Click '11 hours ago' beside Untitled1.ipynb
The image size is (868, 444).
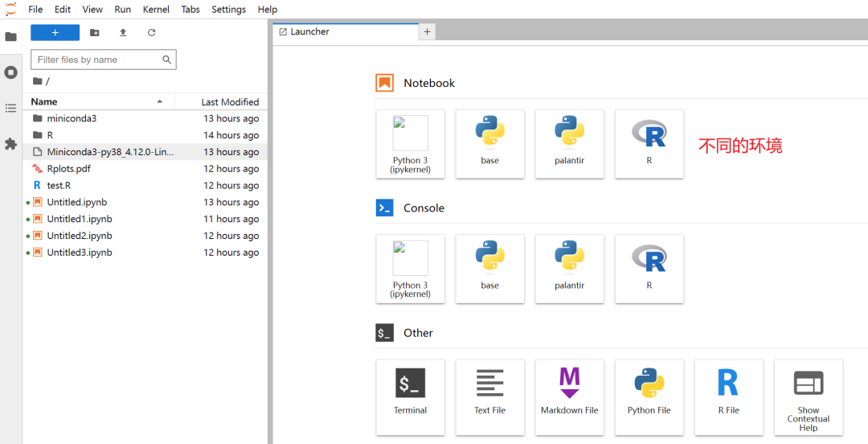coord(231,219)
